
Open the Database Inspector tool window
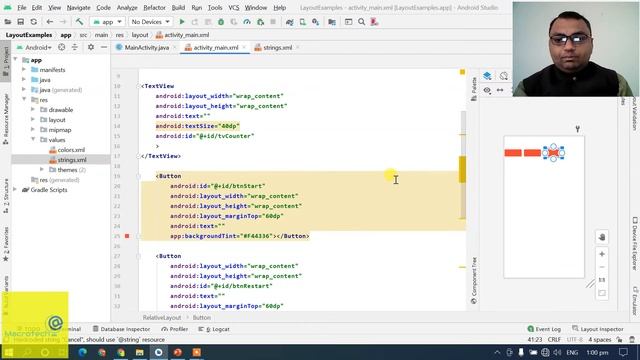(121, 329)
